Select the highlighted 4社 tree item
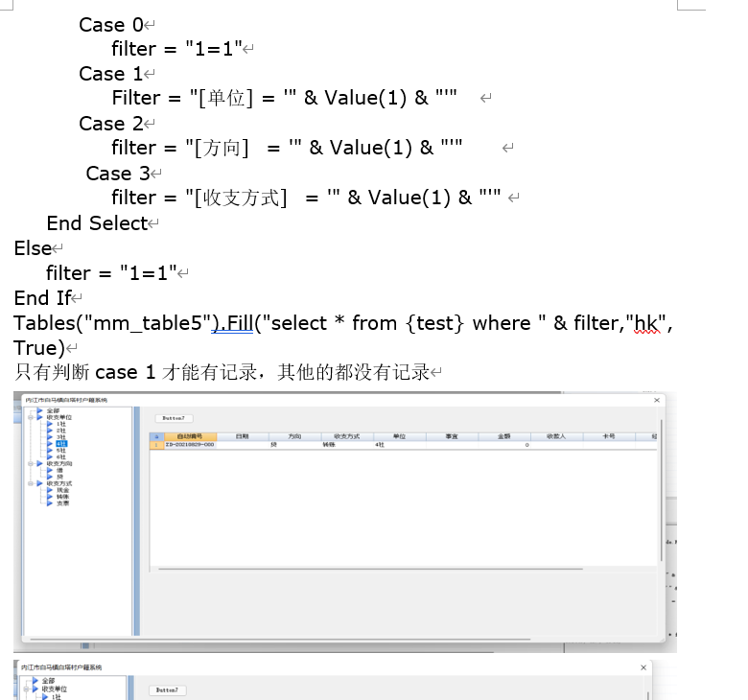This screenshot has width=748, height=700. pyautogui.click(x=61, y=444)
